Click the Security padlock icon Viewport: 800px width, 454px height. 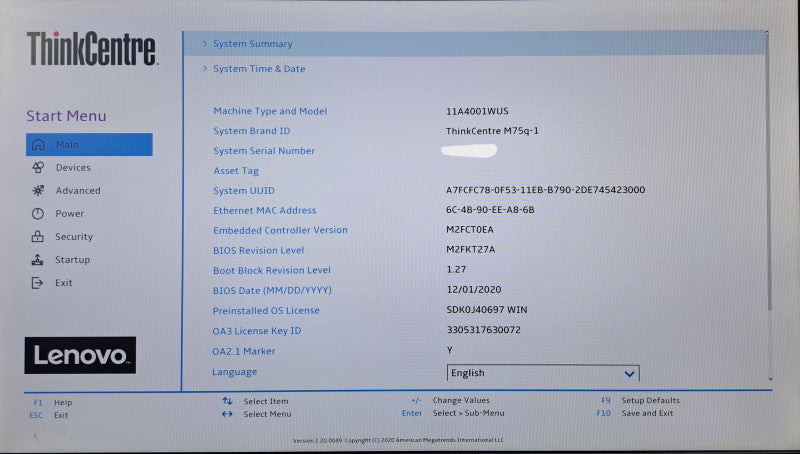pos(38,237)
